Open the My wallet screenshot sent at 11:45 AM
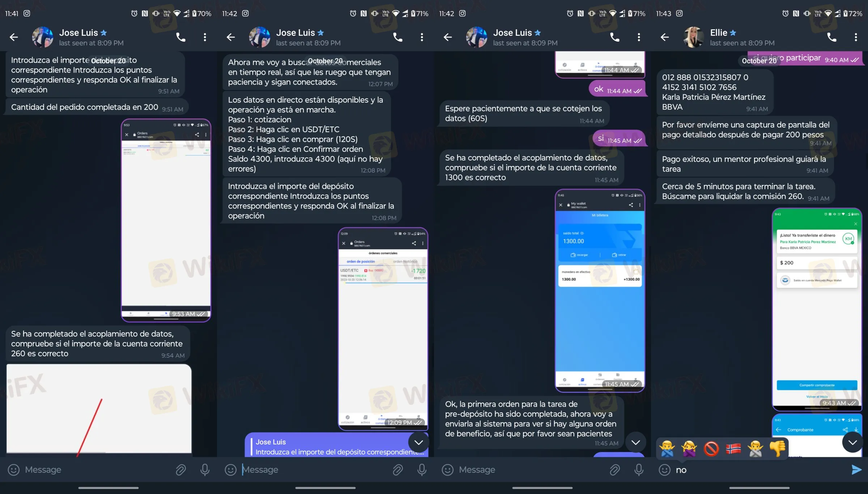 [x=600, y=291]
